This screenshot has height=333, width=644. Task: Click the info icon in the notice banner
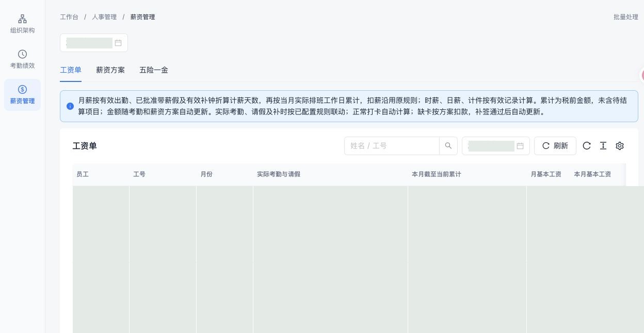point(70,106)
